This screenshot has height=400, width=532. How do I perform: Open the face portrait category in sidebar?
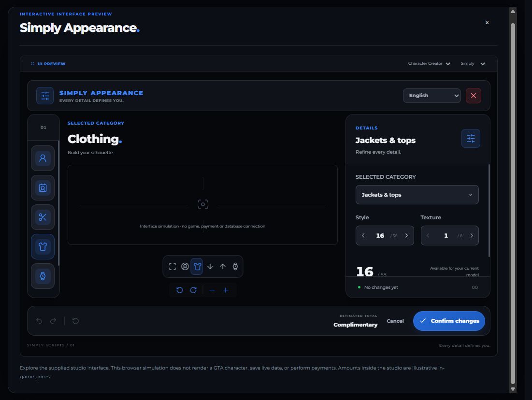[x=43, y=187]
